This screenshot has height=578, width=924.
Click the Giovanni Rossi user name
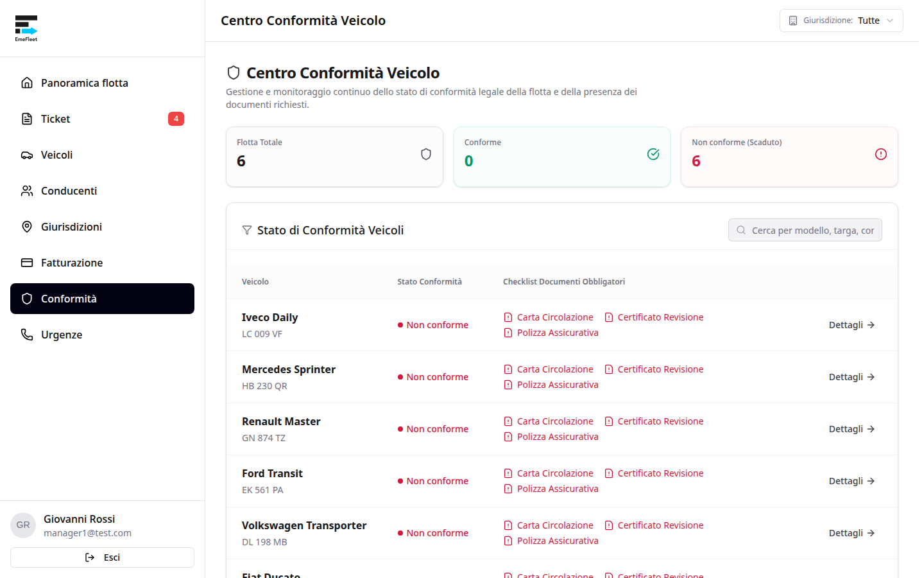click(80, 519)
